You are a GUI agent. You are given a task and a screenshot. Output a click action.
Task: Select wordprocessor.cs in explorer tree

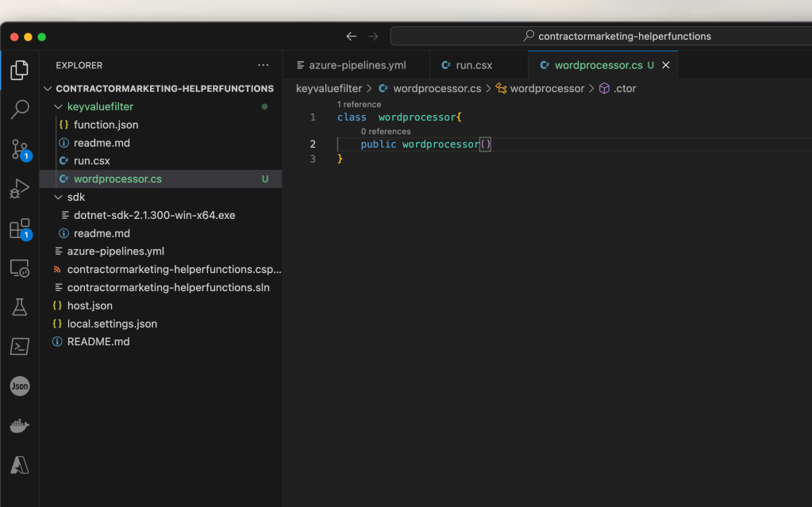(x=160, y=179)
